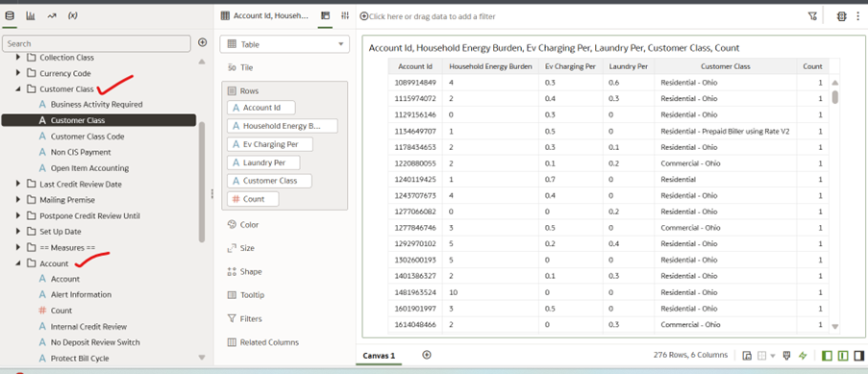Click 'Click here or drag data' filter link
This screenshot has height=374, width=868.
[433, 16]
